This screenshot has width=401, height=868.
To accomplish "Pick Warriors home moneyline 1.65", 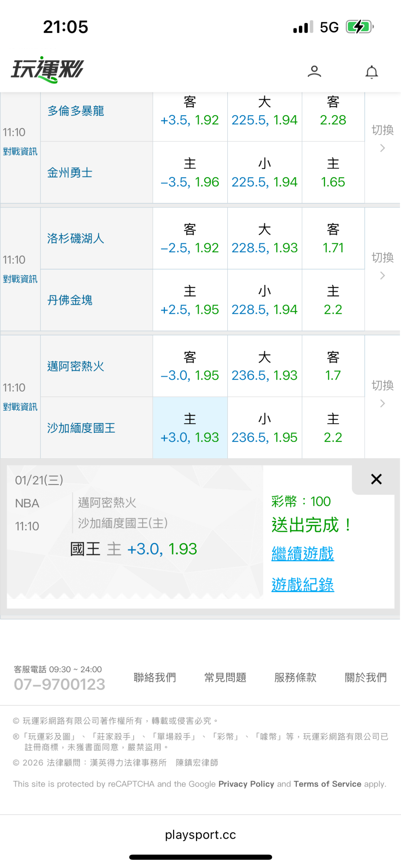I will coord(333,173).
